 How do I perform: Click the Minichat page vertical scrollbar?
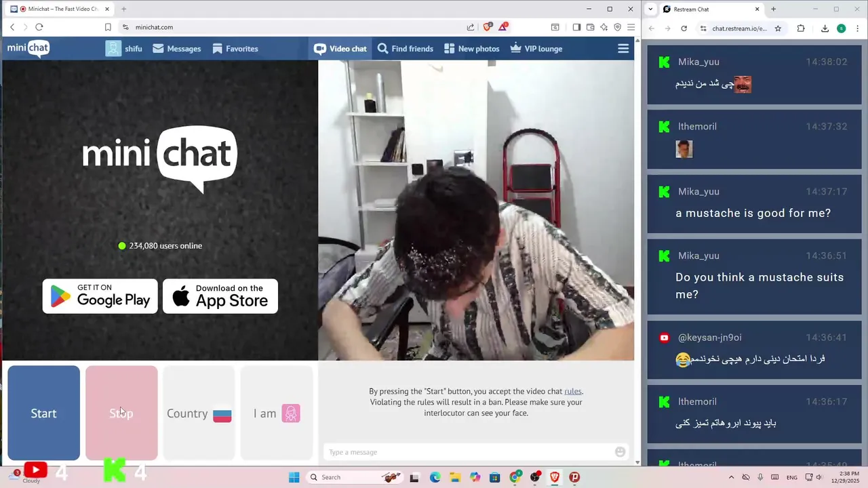pos(637,251)
